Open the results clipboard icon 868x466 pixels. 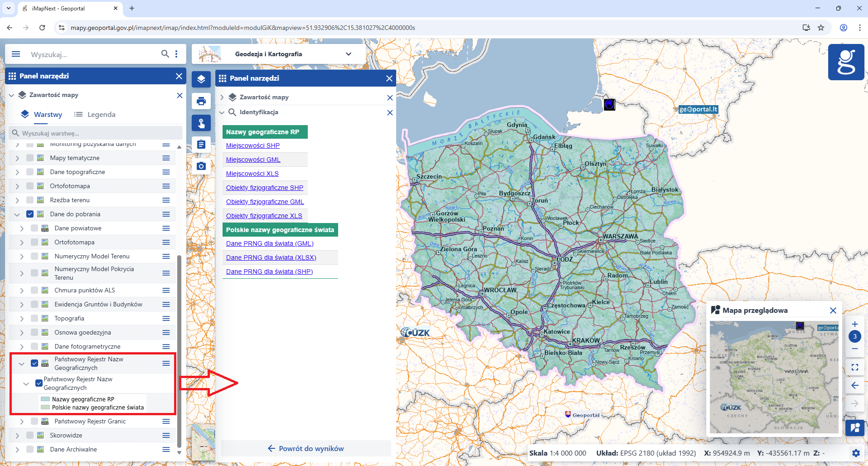(201, 144)
